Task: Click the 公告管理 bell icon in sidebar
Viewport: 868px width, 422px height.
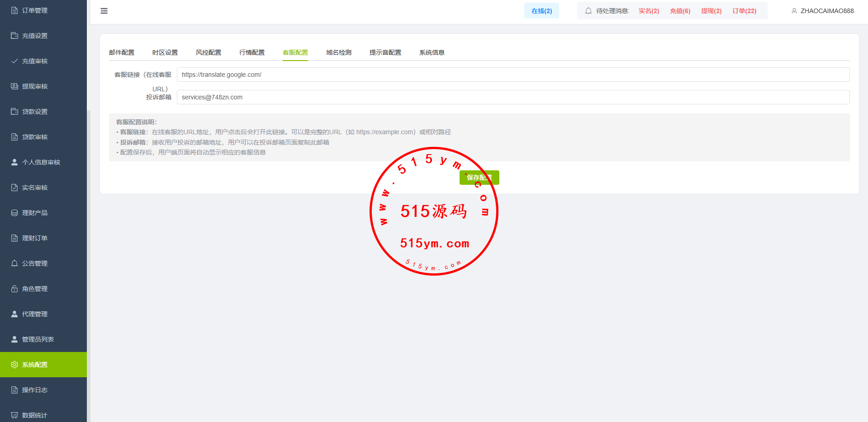Action: (x=14, y=263)
